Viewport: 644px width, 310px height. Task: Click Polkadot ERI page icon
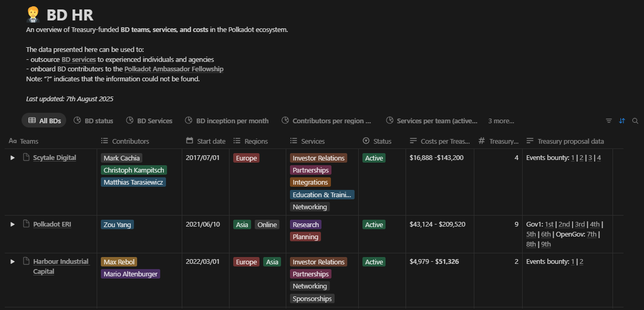(x=26, y=225)
